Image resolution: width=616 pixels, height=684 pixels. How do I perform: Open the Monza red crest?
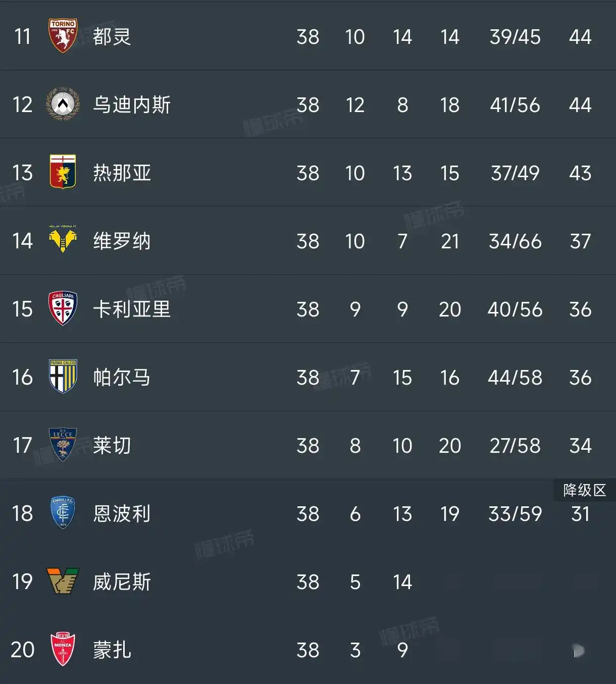pos(63,649)
